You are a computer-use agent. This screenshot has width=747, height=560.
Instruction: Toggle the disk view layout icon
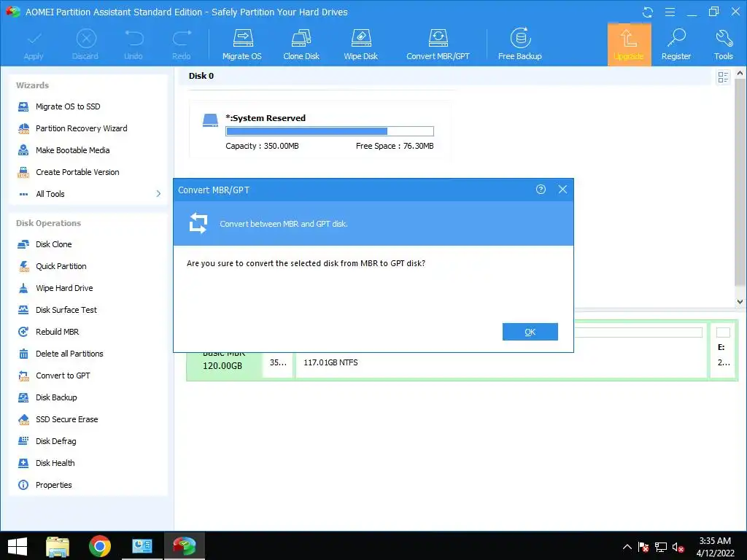click(723, 77)
